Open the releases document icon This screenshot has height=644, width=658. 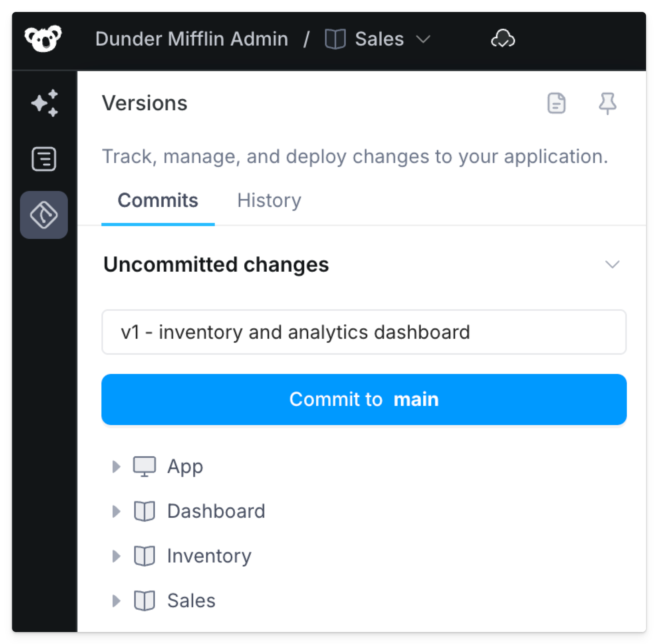pyautogui.click(x=557, y=103)
